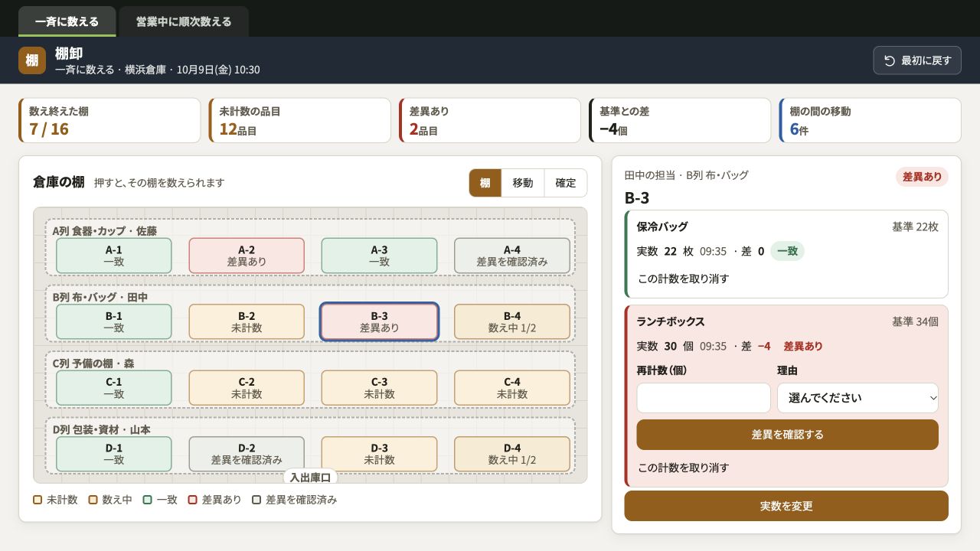Switch to 営業中に順次数える tab

pyautogui.click(x=184, y=21)
